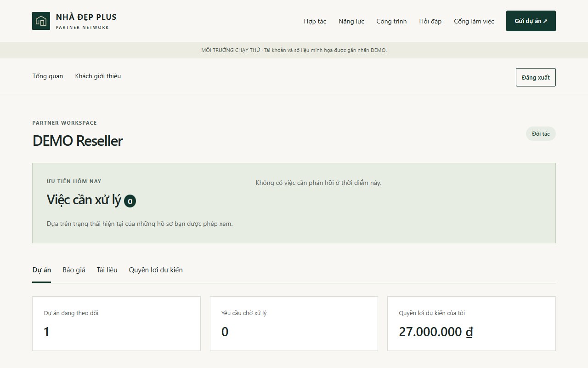
Task: Select the Quyền lợi dự kiến tab
Action: point(156,270)
